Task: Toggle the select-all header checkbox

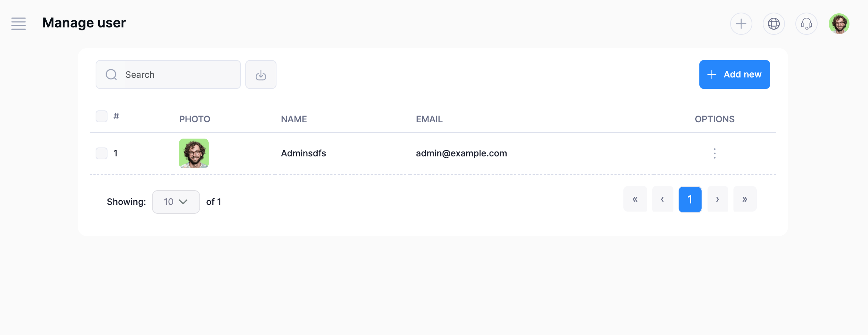Action: [102, 116]
